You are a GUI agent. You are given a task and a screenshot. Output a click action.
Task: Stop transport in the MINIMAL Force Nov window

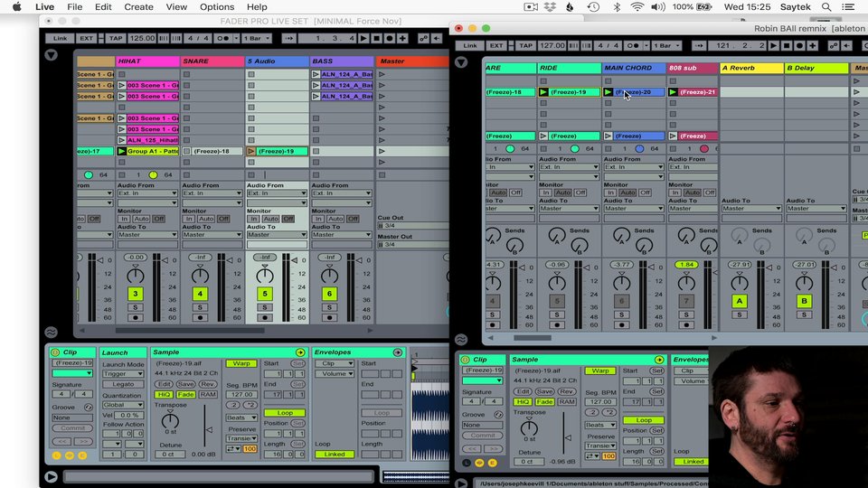tap(376, 38)
